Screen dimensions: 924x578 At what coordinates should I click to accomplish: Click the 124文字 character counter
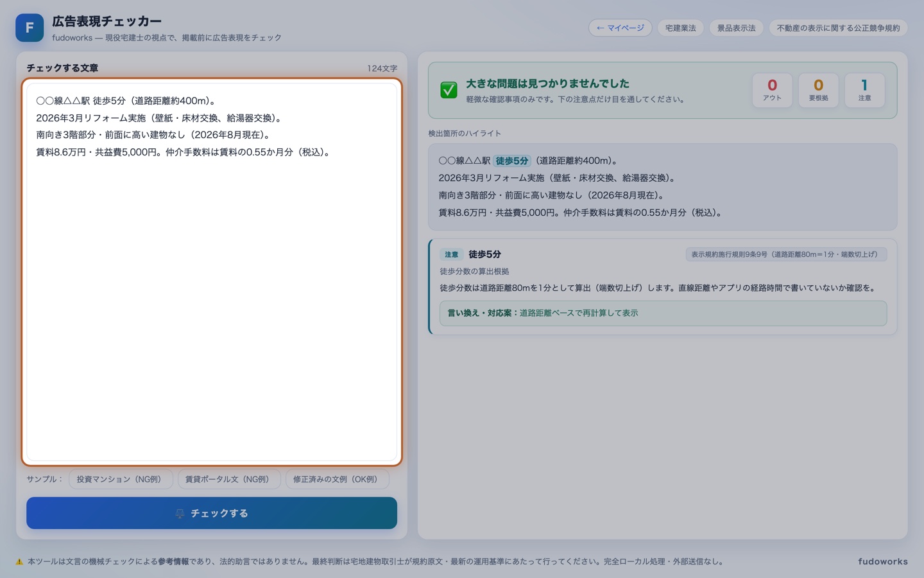coord(382,69)
